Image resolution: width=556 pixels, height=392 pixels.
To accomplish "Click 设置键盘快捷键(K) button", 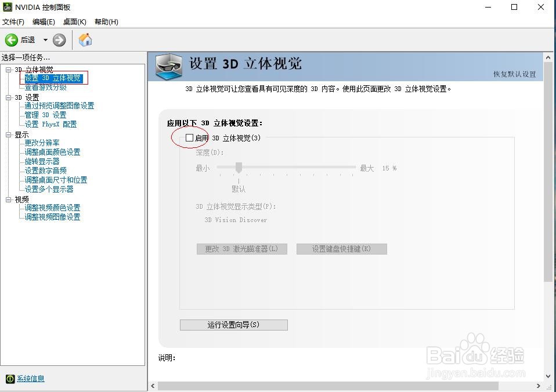I will coord(341,249).
